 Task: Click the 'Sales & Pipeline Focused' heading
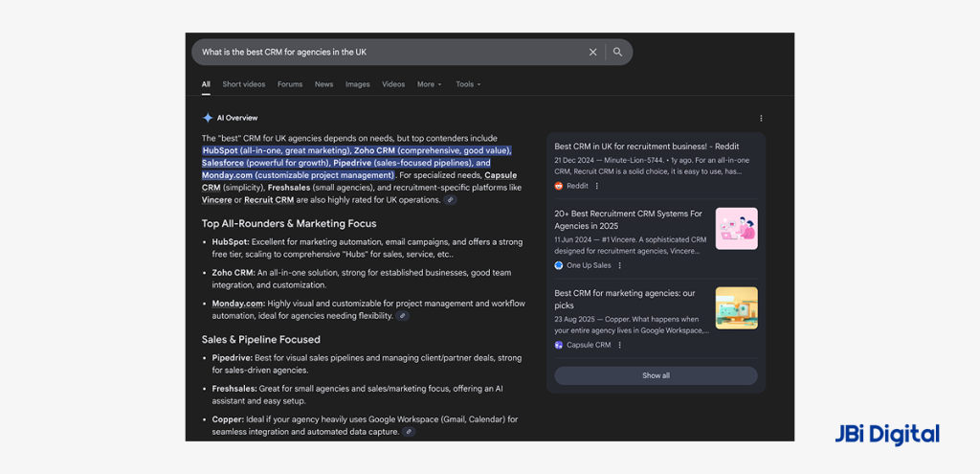click(260, 340)
